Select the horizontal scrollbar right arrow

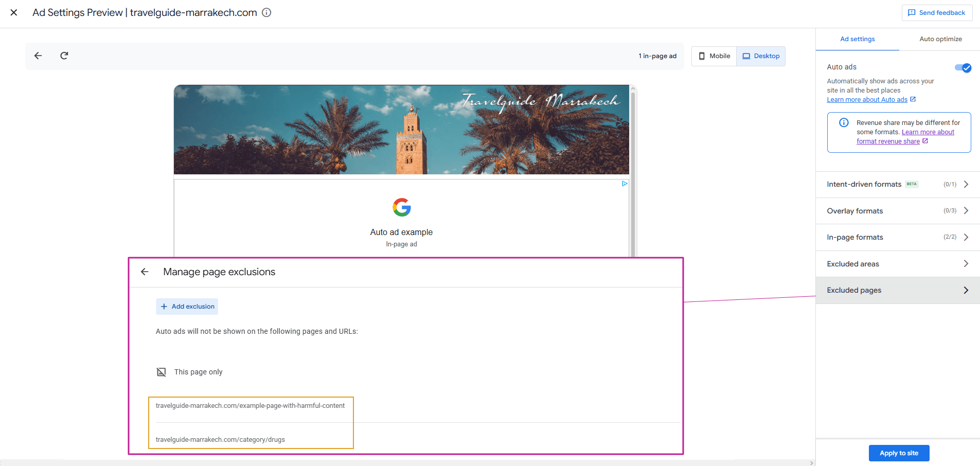pos(812,463)
